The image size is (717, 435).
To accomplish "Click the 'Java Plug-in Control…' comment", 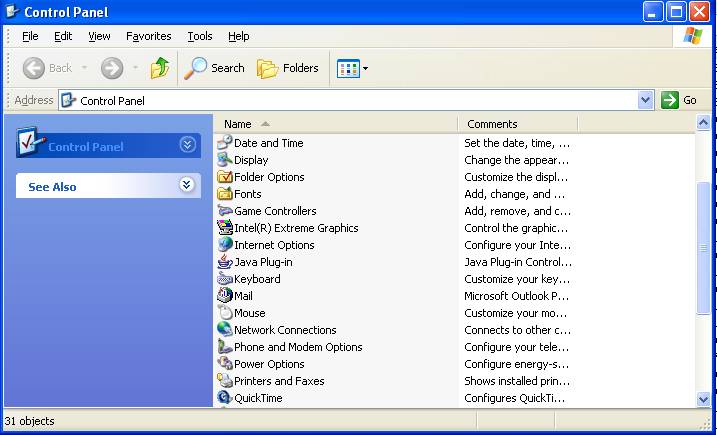I will 518,262.
